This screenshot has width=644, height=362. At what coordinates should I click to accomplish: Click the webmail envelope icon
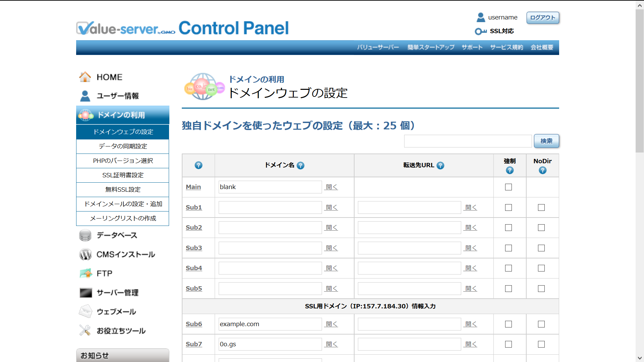point(85,311)
